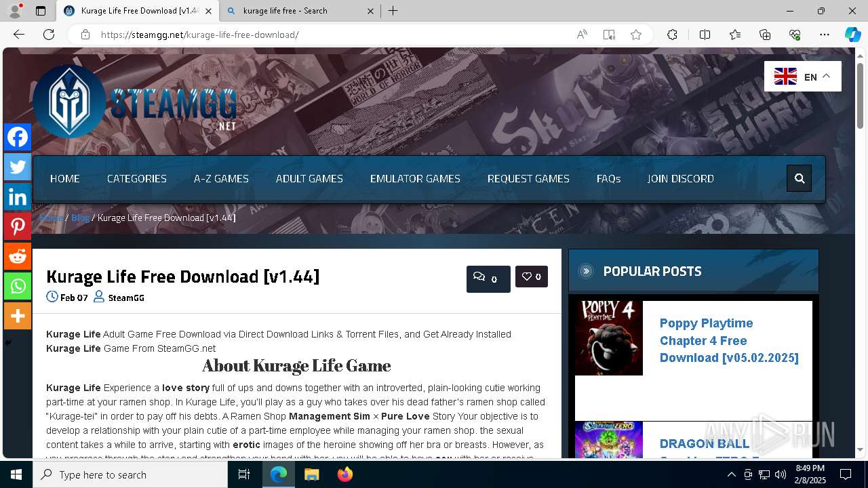Image resolution: width=868 pixels, height=488 pixels.
Task: Open FAQs menu item
Action: point(608,178)
